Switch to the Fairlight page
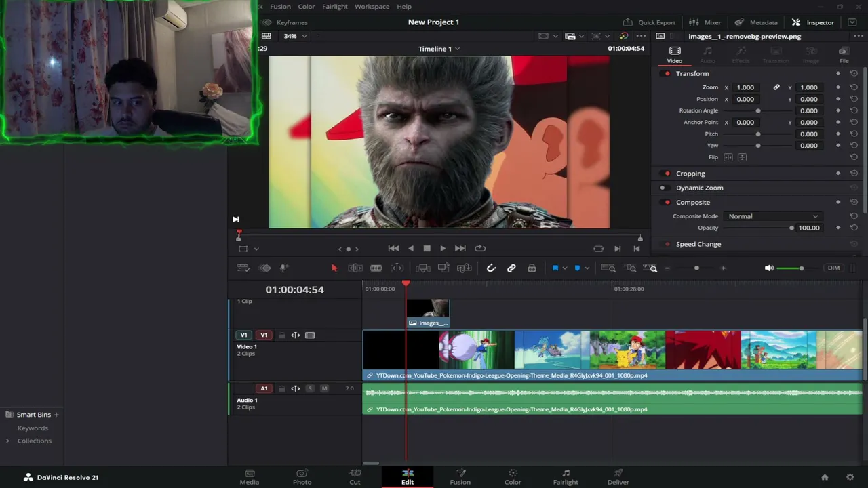The height and width of the screenshot is (488, 868). pyautogui.click(x=566, y=477)
